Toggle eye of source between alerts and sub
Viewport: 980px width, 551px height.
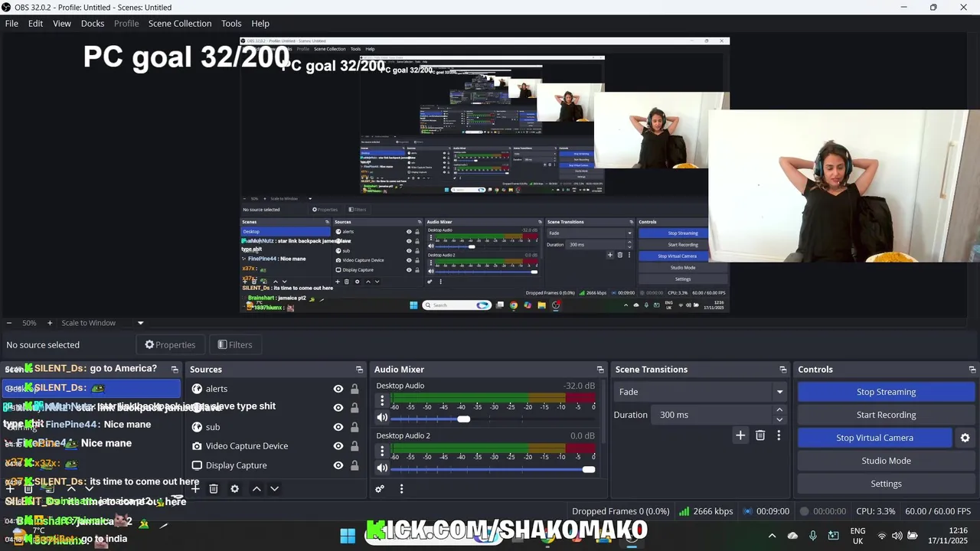(338, 408)
